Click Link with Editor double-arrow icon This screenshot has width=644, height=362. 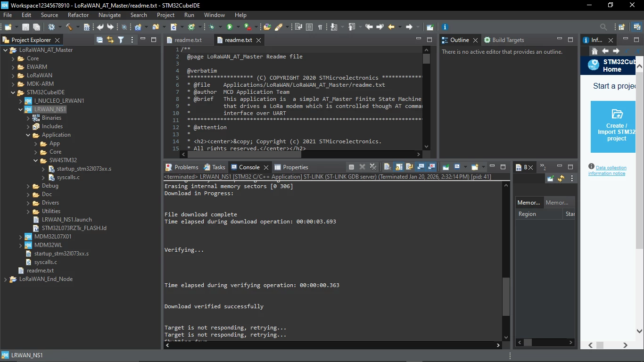pyautogui.click(x=110, y=40)
